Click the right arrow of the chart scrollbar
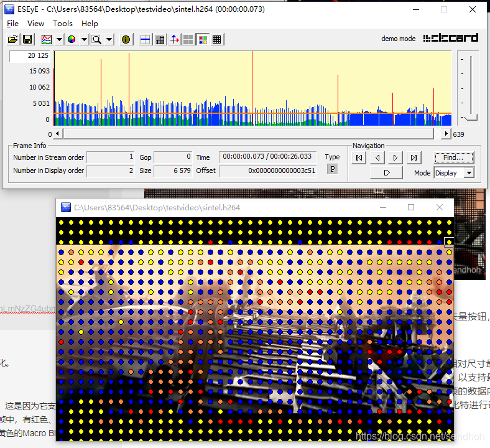This screenshot has height=448, width=490. (446, 134)
